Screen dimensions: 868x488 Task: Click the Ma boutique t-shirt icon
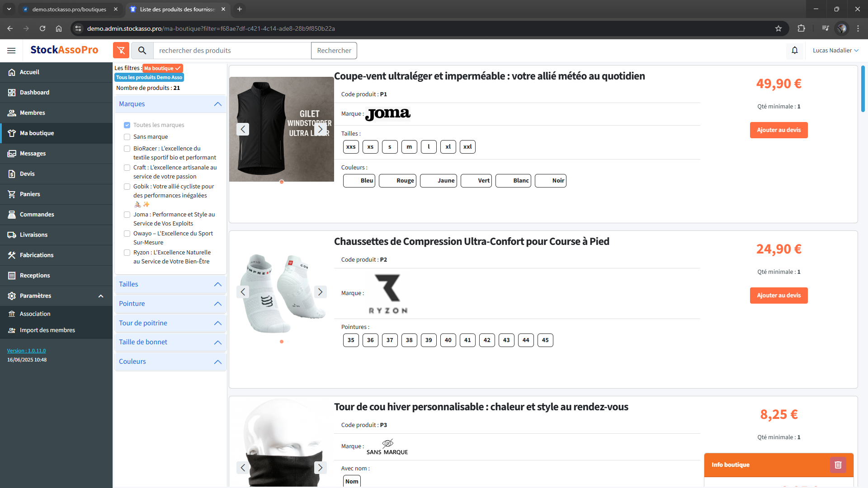pos(12,133)
